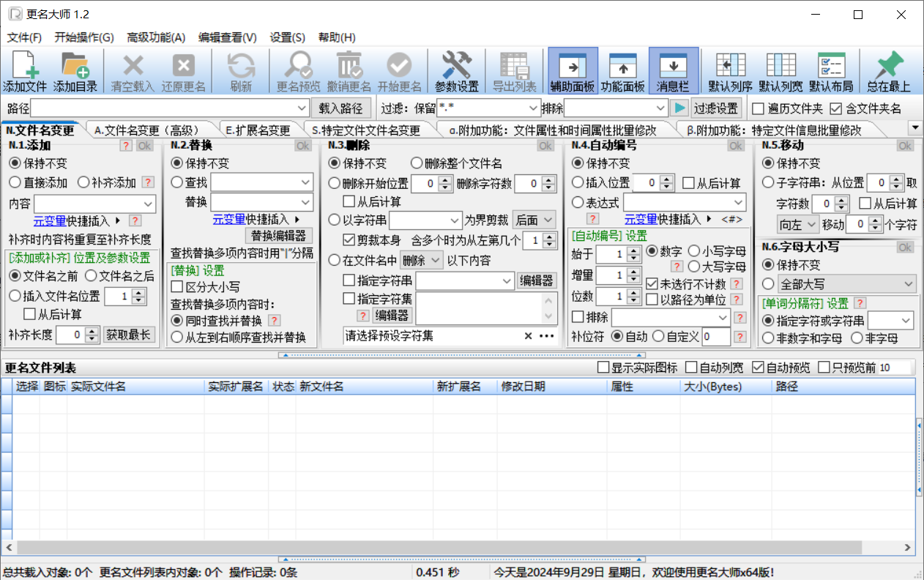Click the 只预览前 number field
924x580 pixels.
(x=895, y=367)
